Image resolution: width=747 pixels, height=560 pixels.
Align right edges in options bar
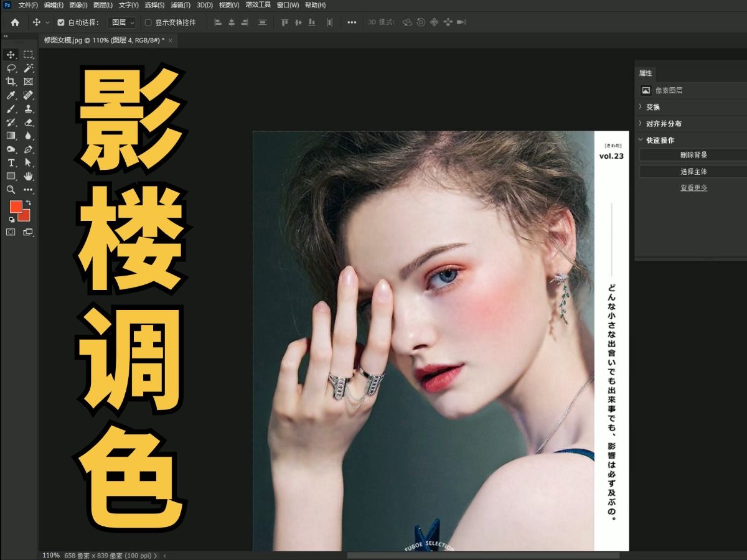[245, 22]
